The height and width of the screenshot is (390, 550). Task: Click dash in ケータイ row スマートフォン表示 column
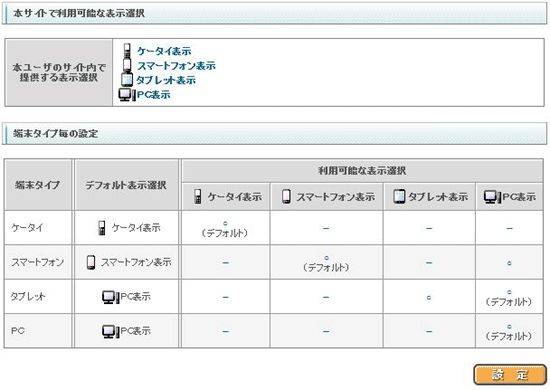(x=326, y=229)
